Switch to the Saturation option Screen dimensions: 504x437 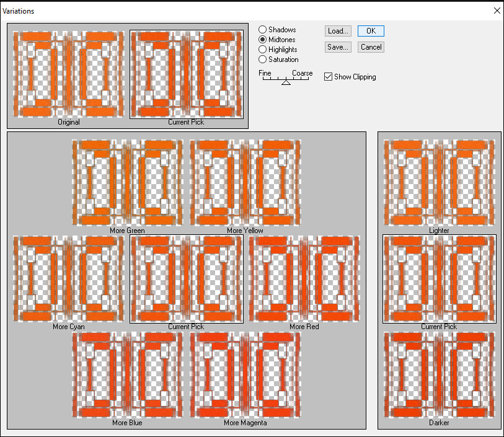click(x=263, y=60)
